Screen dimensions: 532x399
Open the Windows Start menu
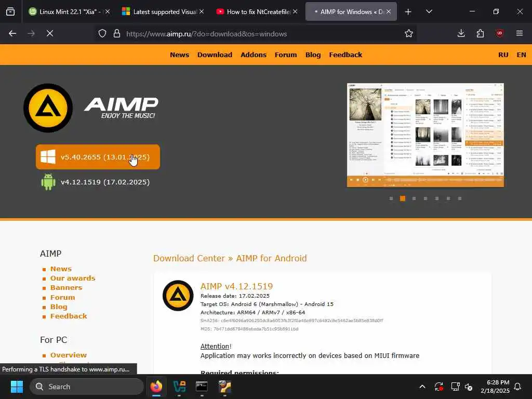17,387
